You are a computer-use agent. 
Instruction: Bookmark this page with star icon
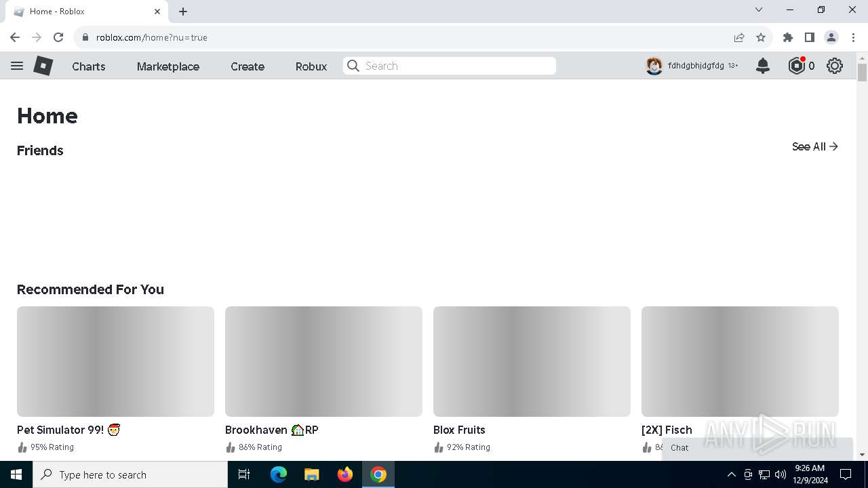click(x=761, y=37)
